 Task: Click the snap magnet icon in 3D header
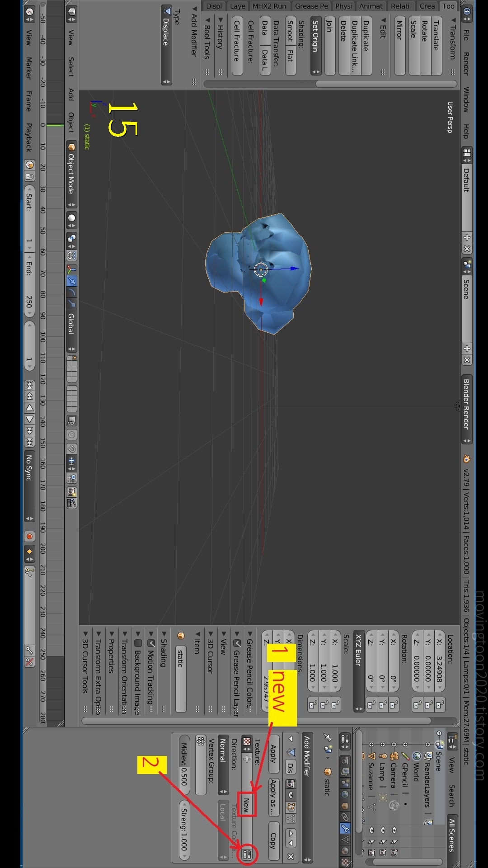point(71,448)
